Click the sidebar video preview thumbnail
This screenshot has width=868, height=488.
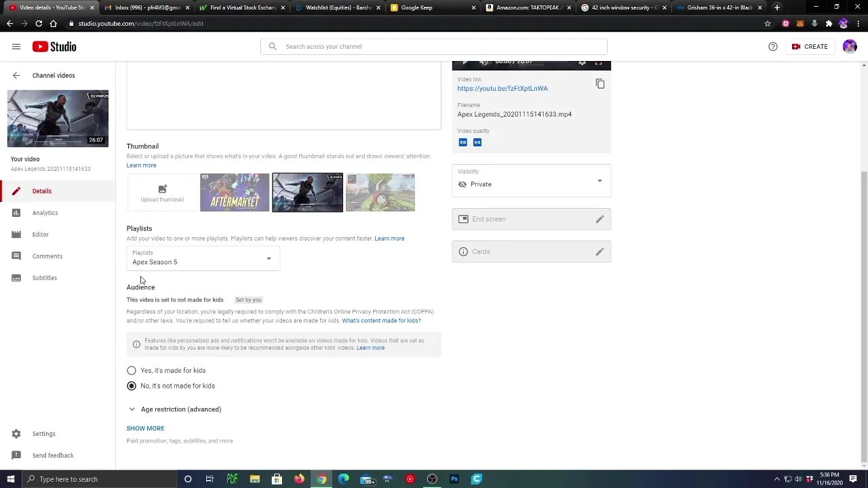pyautogui.click(x=58, y=119)
